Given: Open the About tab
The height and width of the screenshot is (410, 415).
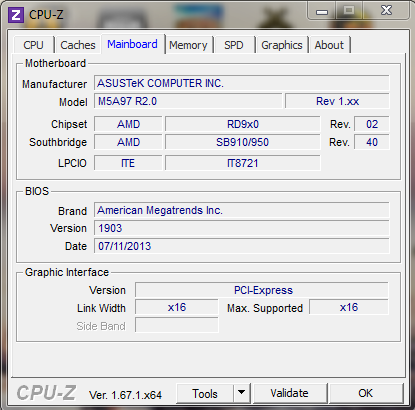Looking at the screenshot, I should point(329,45).
